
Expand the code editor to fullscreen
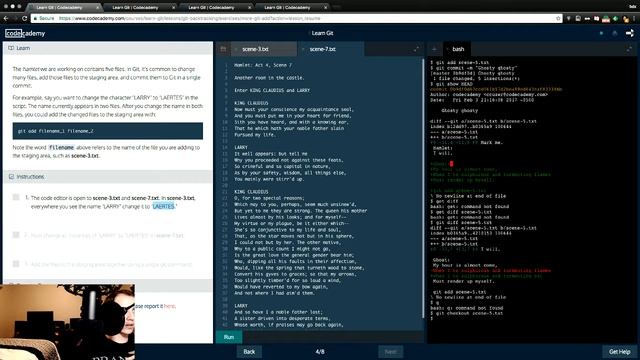(416, 49)
